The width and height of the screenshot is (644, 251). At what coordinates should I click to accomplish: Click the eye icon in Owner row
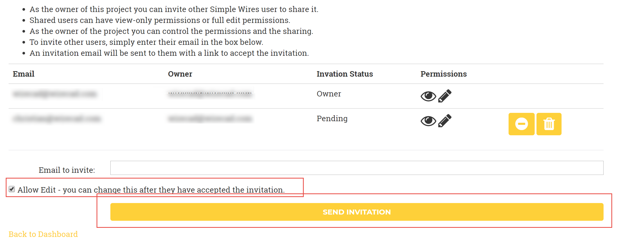(x=428, y=96)
